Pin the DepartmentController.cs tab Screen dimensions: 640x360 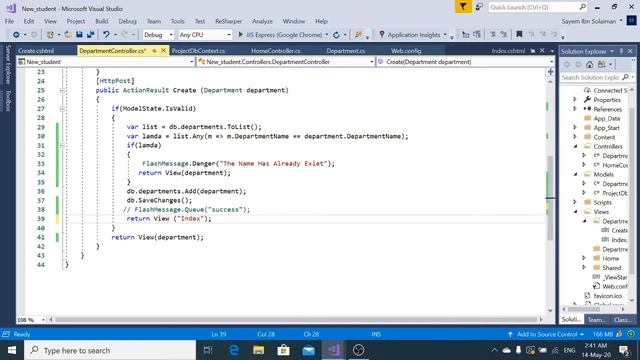tap(154, 51)
